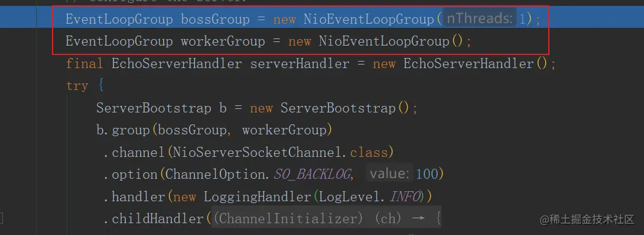
Task: Click NioServerSocketChannel class reference
Action: pyautogui.click(x=258, y=153)
